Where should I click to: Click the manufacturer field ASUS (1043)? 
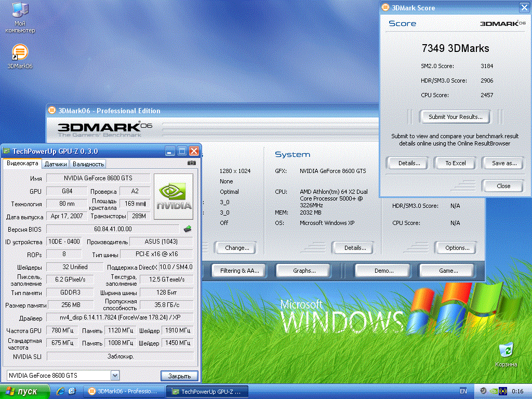(161, 242)
